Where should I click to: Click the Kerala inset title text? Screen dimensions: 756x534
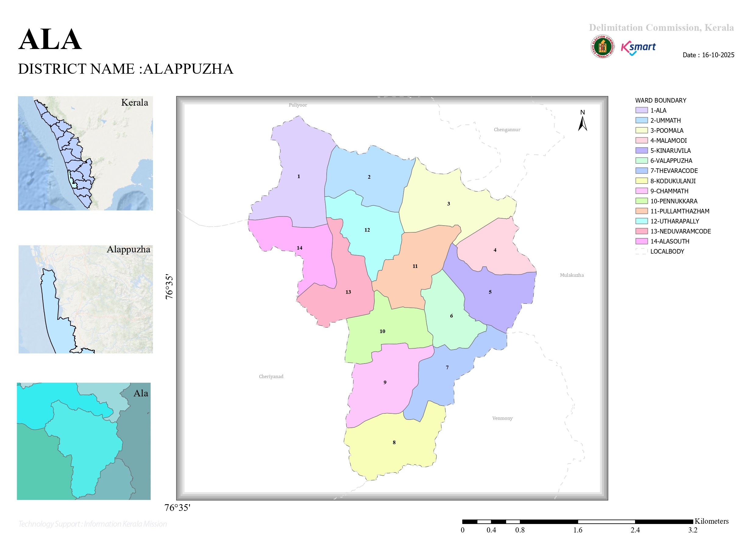tap(135, 102)
